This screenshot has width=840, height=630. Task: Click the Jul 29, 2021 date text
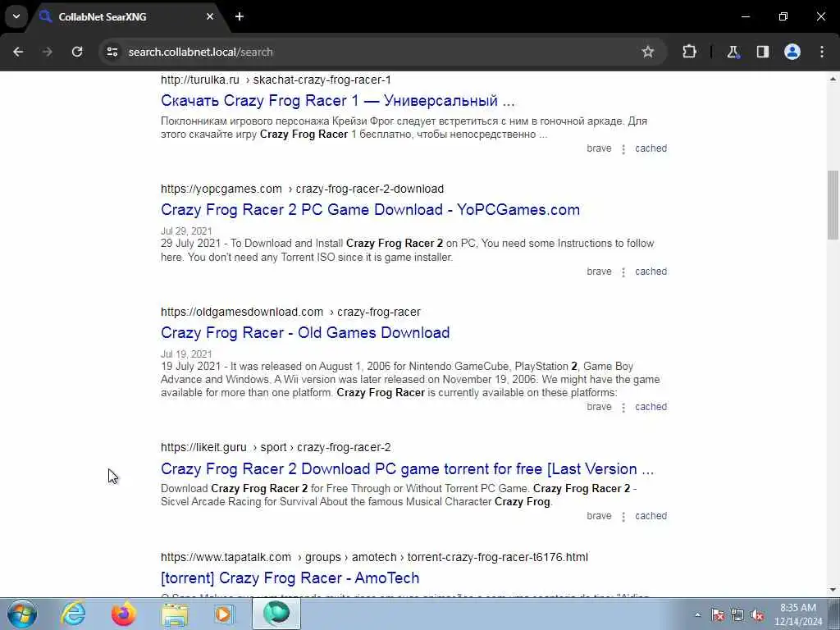coord(186,231)
